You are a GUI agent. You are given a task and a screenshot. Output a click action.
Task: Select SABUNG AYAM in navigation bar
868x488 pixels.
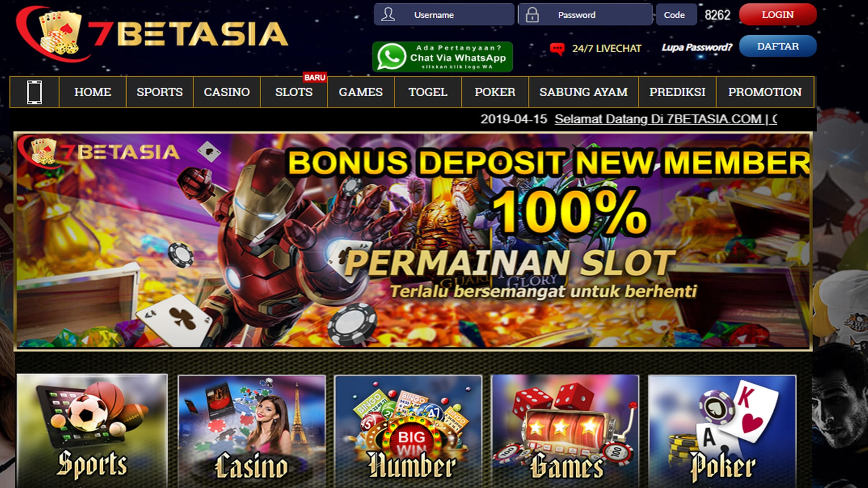pyautogui.click(x=584, y=92)
